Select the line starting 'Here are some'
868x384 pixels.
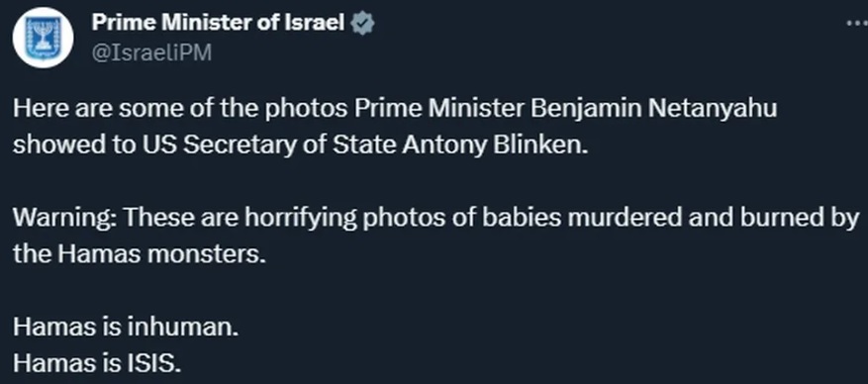tap(395, 109)
